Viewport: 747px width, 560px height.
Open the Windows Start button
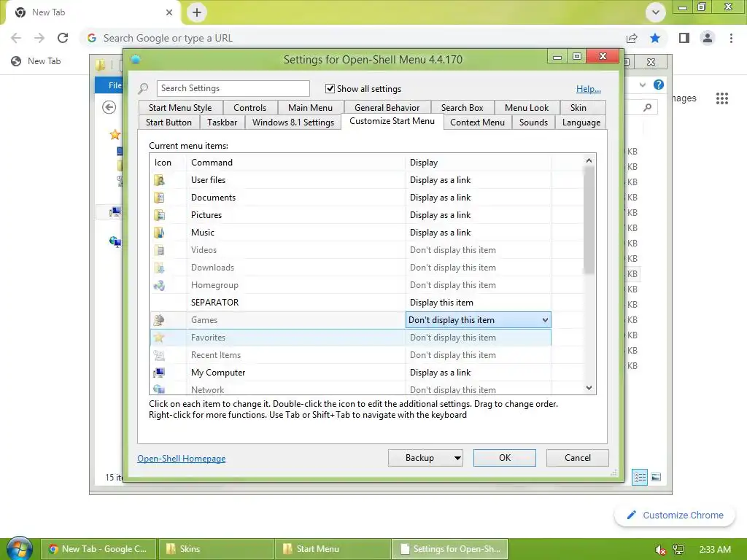(20, 548)
